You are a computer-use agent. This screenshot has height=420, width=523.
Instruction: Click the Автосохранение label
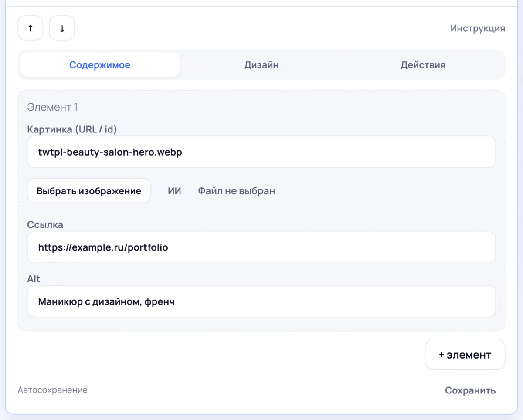tap(53, 390)
